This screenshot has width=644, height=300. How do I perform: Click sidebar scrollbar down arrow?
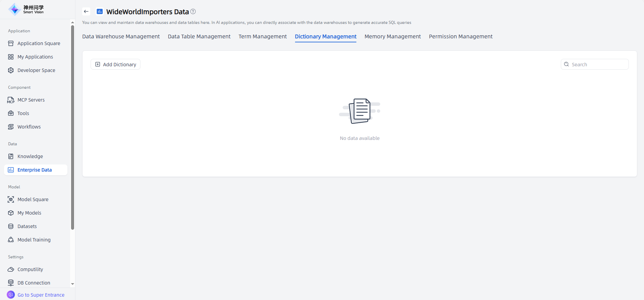pos(72,284)
